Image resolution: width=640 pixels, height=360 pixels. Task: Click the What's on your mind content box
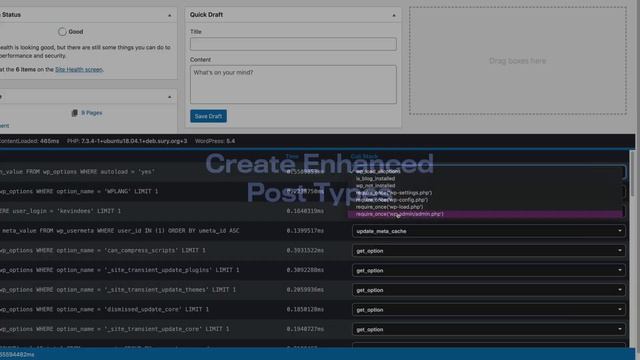293,84
